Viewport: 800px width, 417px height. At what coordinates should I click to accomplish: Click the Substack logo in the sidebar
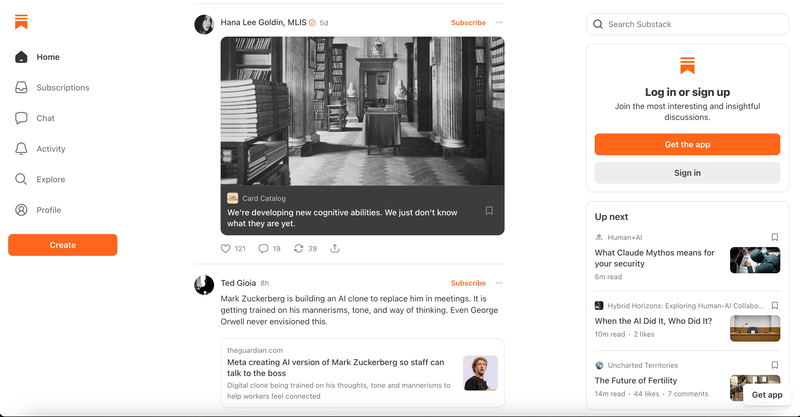click(21, 22)
